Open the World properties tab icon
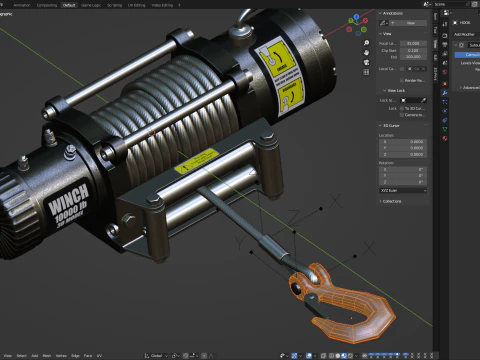 click(445, 72)
